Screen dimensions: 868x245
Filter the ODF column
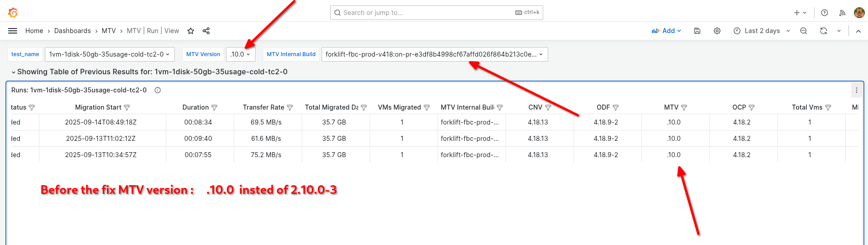coord(616,107)
